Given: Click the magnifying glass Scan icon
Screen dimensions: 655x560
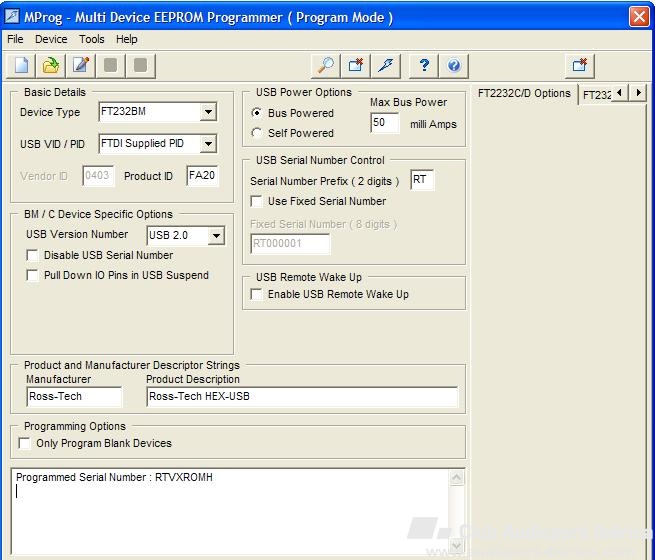Looking at the screenshot, I should coord(326,66).
